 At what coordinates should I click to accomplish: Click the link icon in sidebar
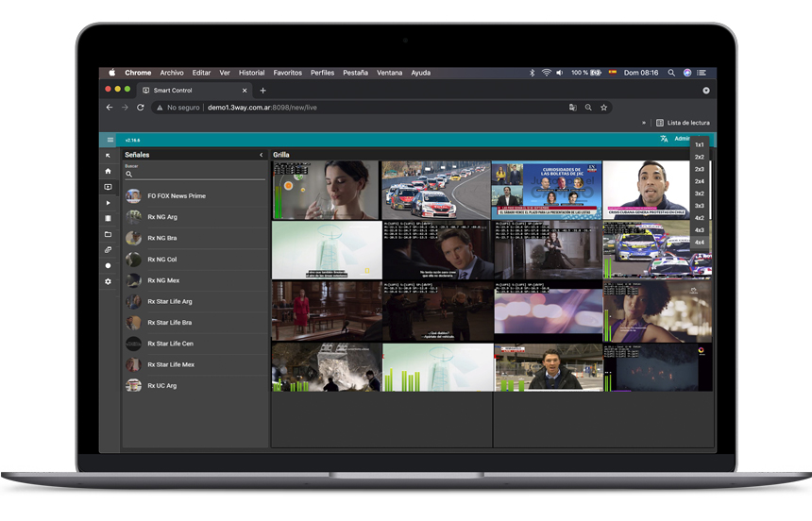click(108, 250)
